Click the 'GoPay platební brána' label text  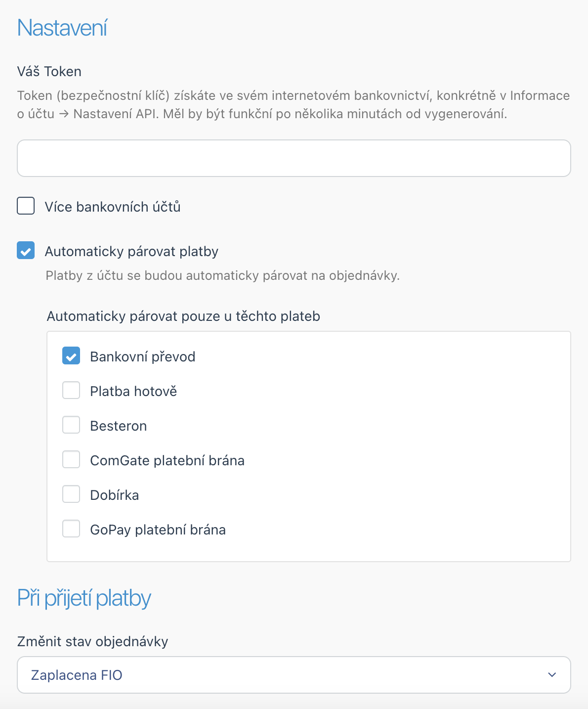pos(158,530)
